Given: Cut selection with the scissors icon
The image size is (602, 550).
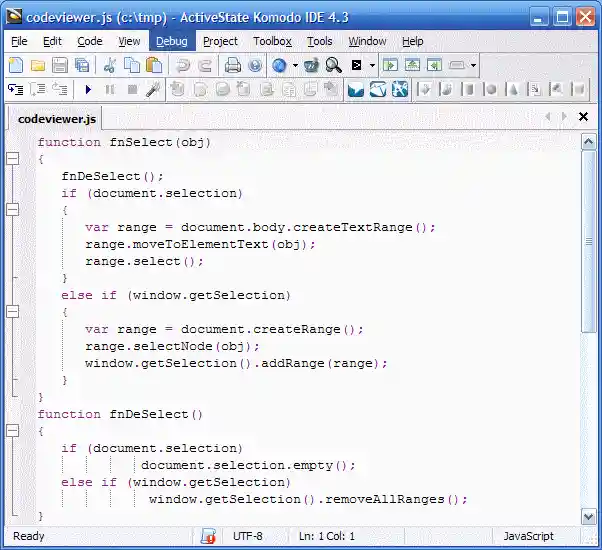Looking at the screenshot, I should click(x=110, y=65).
